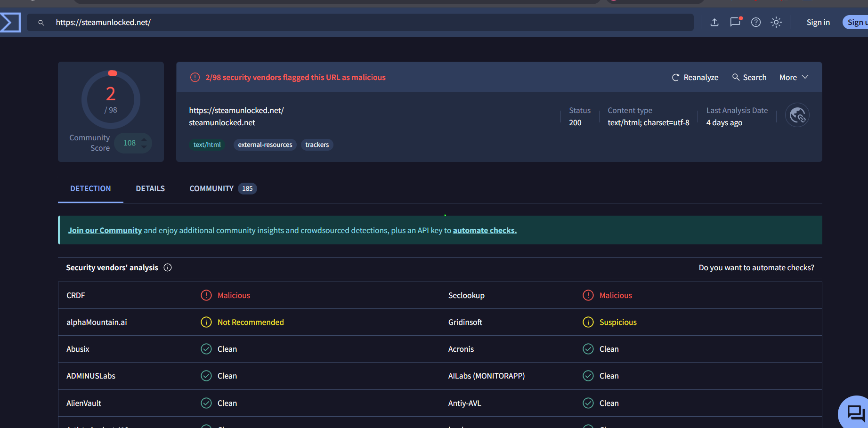Click the red alert icon beside the 2/98 warning
This screenshot has width=868, height=428.
point(195,77)
